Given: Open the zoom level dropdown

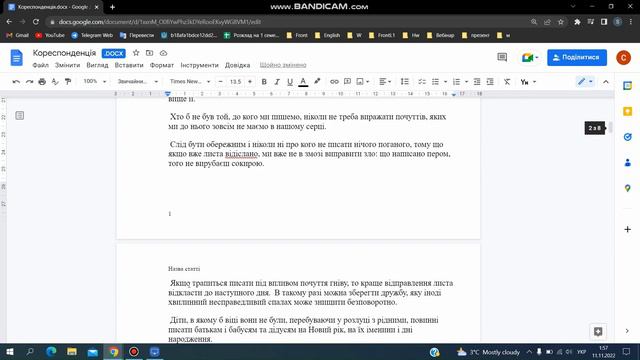Looking at the screenshot, I should (x=94, y=82).
